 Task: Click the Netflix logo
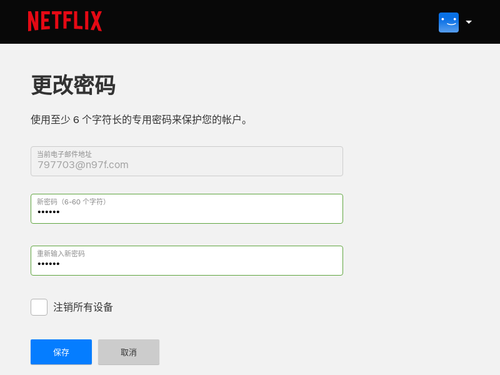[65, 21]
